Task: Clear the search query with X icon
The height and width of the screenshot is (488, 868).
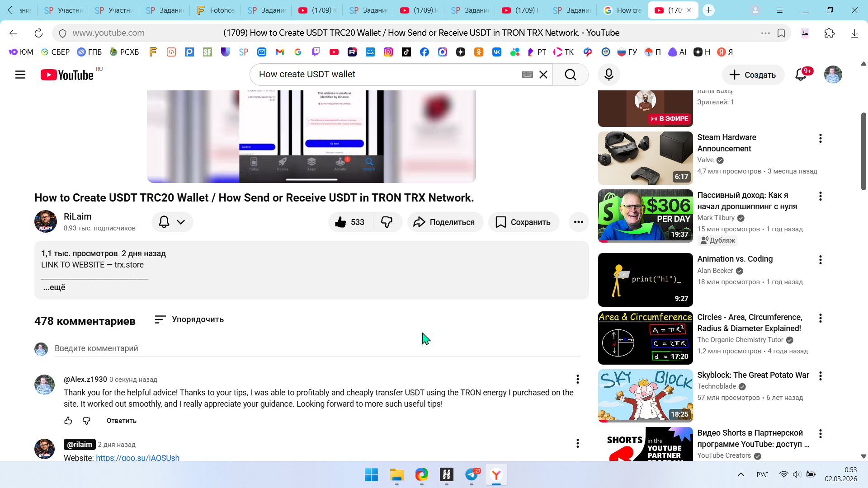Action: pyautogui.click(x=543, y=75)
